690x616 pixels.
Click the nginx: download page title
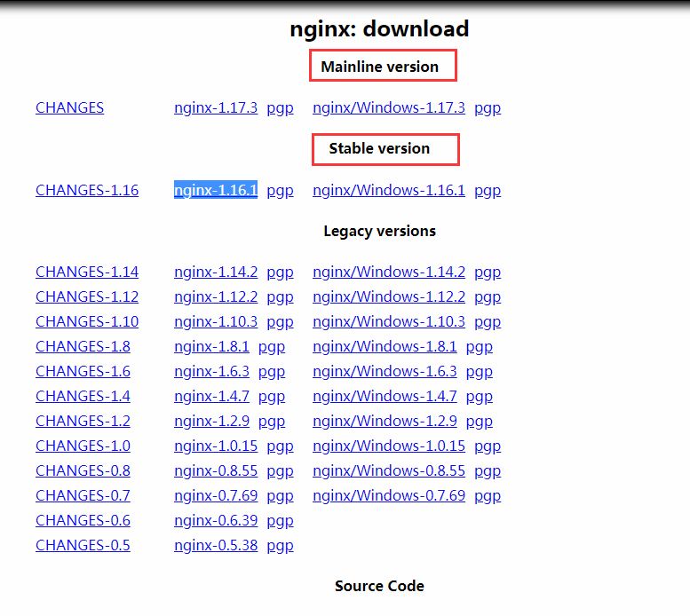379,29
